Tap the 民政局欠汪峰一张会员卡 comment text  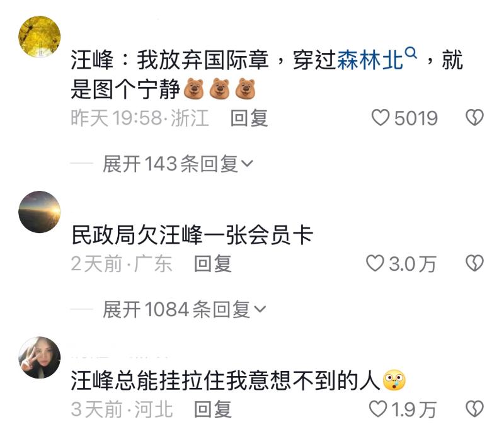[192, 235]
